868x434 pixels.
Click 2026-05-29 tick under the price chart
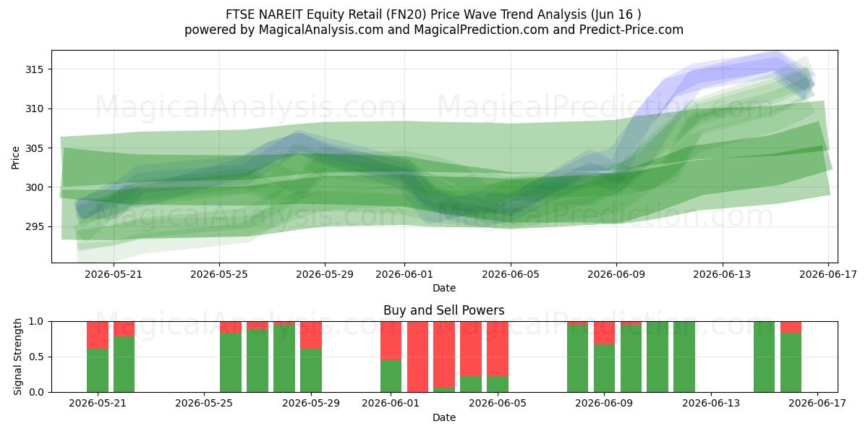click(x=325, y=274)
